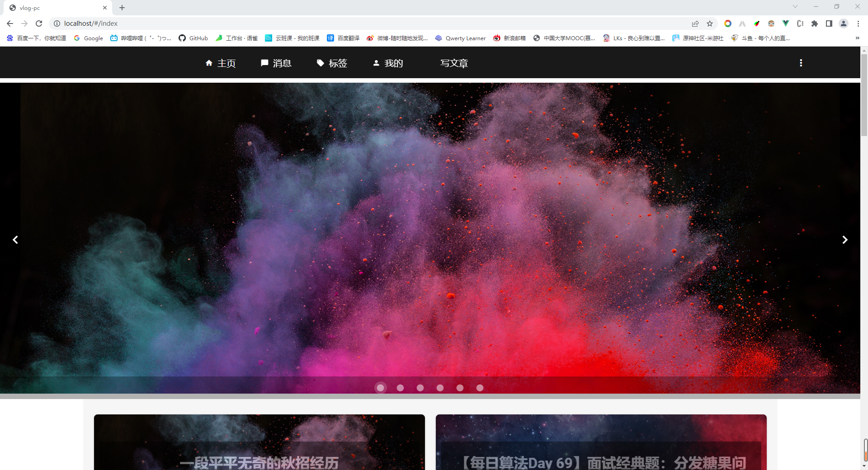The height and width of the screenshot is (470, 868).
Task: Click the browser back arrow
Action: [x=10, y=23]
